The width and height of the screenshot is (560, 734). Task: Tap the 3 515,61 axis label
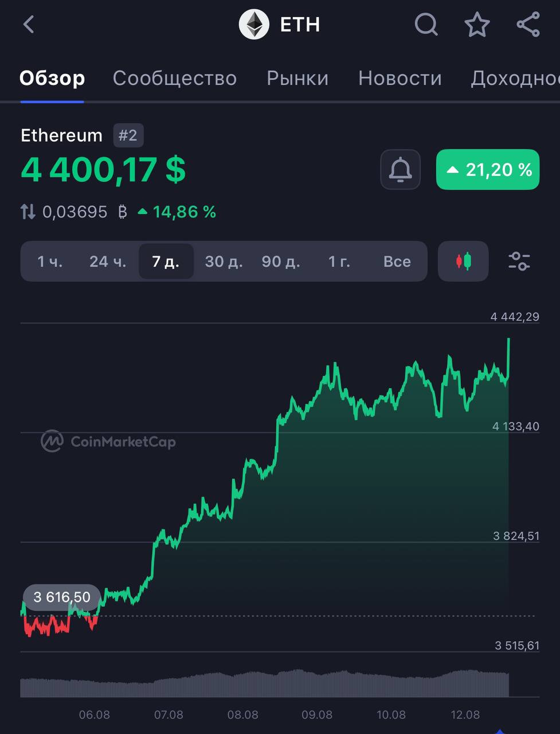coord(517,646)
